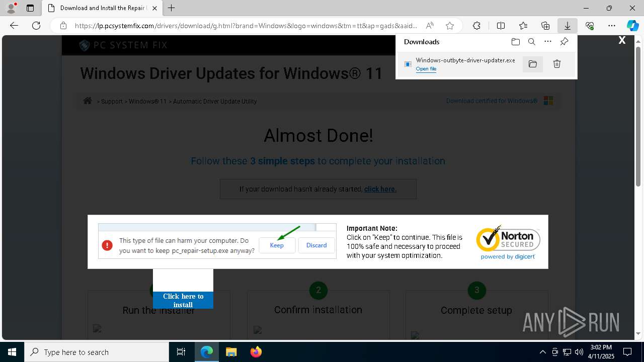
Task: Open volume control in system tray
Action: point(579,352)
